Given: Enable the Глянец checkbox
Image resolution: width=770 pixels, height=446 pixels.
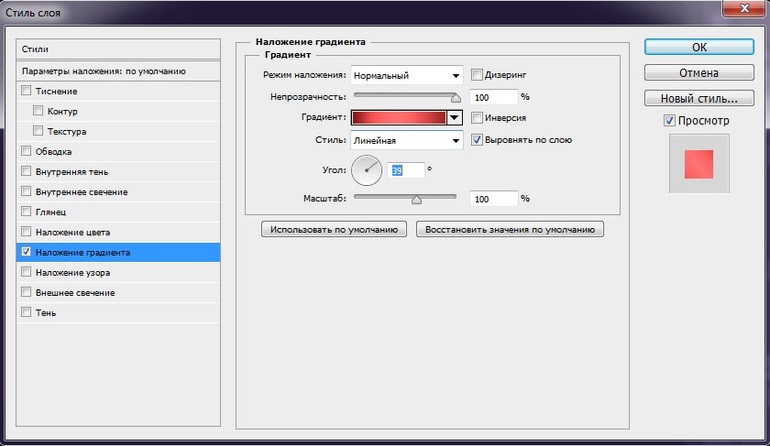Looking at the screenshot, I should tap(26, 211).
